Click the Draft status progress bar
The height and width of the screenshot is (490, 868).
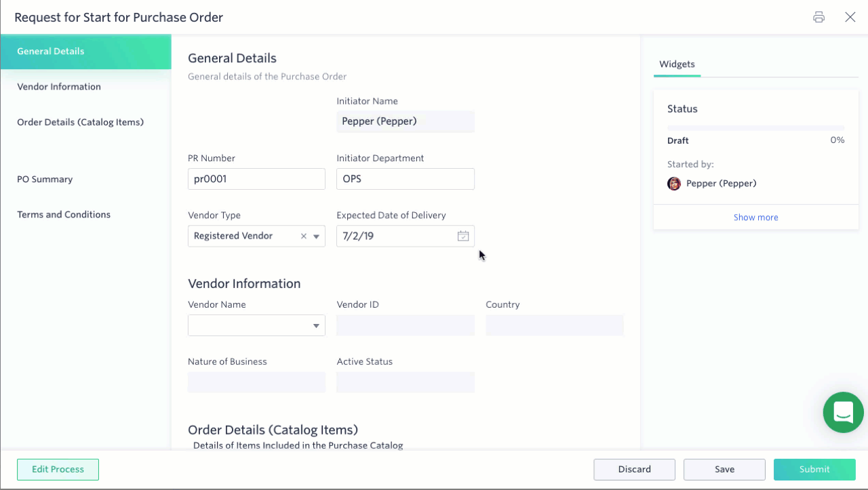click(755, 128)
